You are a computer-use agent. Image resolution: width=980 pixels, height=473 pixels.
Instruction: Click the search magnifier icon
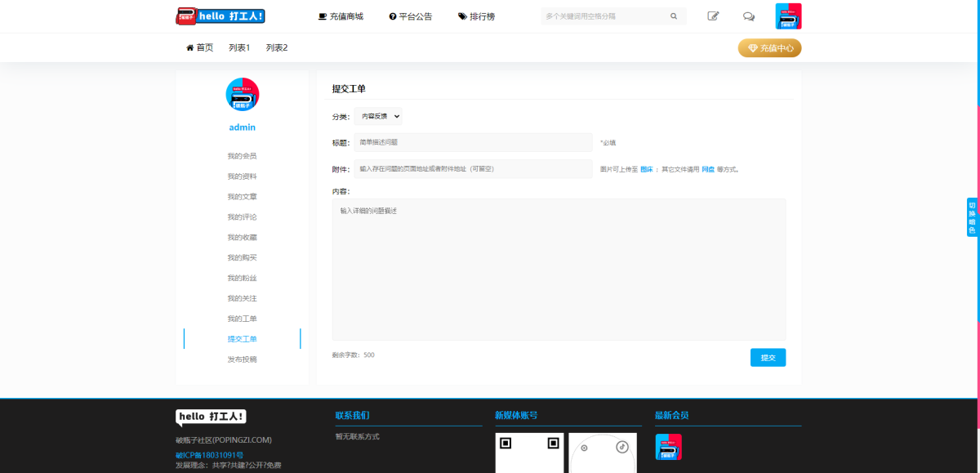click(674, 16)
